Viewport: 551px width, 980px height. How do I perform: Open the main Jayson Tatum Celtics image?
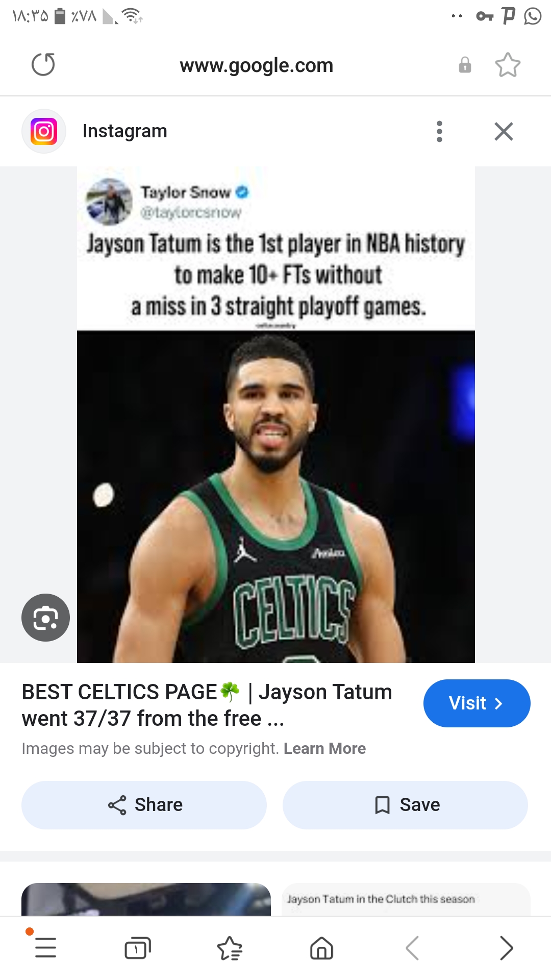pos(276,414)
